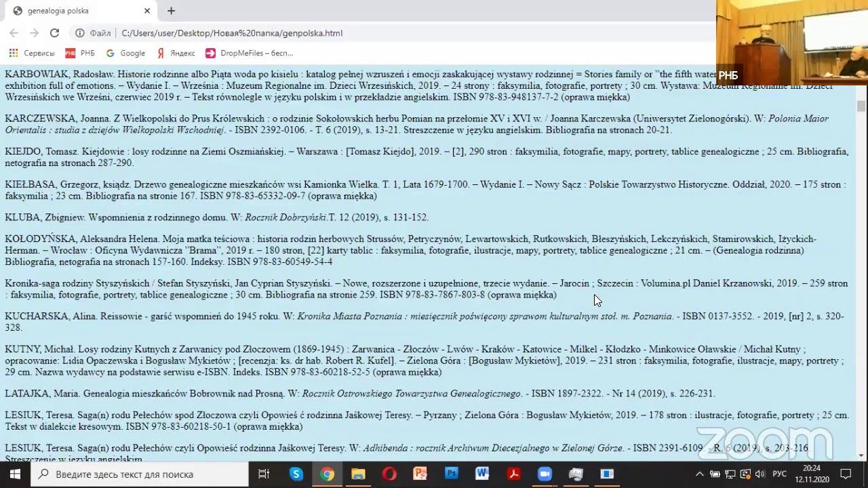
Task: Click the KIEJDO, Tomasz entry
Action: pyautogui.click(x=427, y=157)
